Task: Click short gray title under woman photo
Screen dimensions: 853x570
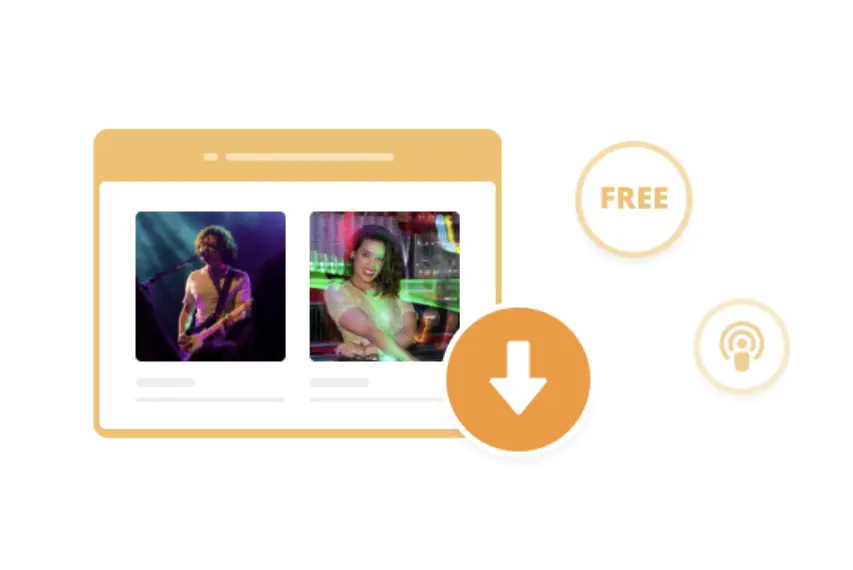Action: 339,382
